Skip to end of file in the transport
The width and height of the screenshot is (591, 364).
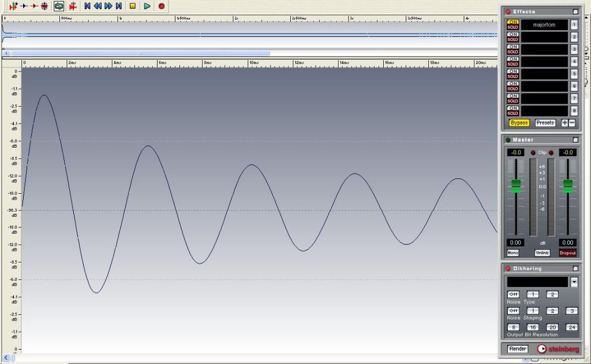[x=118, y=6]
